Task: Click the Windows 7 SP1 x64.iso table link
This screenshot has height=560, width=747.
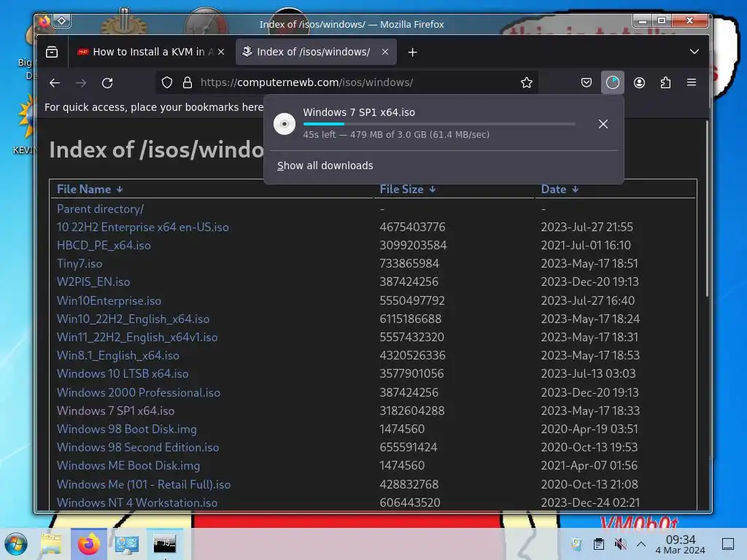Action: [x=116, y=411]
